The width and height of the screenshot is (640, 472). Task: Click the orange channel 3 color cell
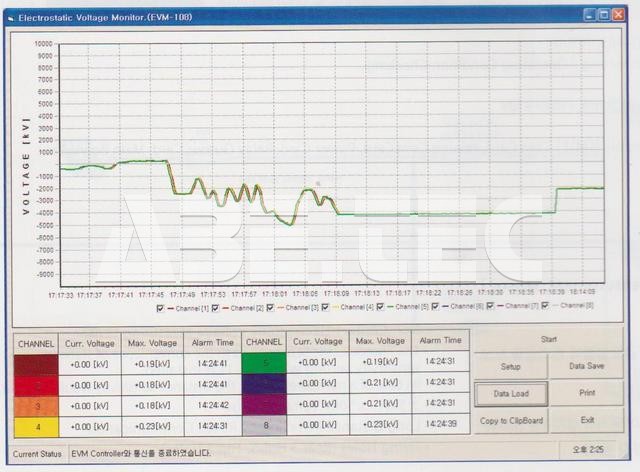[36, 406]
